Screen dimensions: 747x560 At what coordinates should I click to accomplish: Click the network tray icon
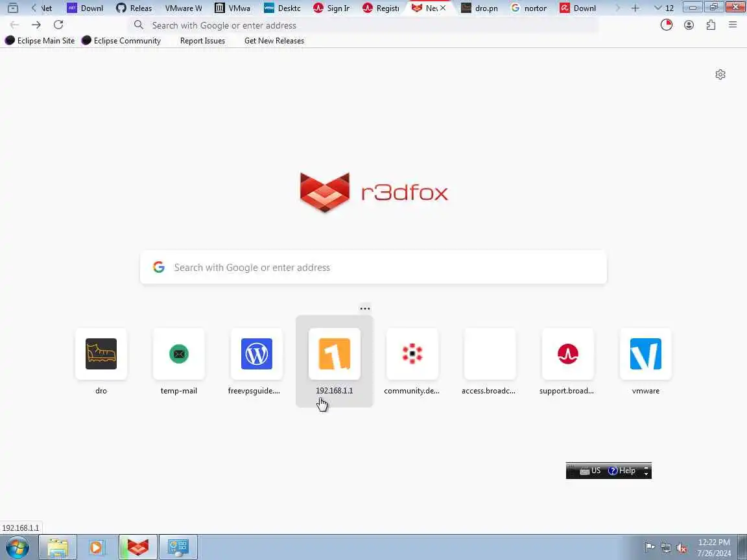[x=666, y=548]
